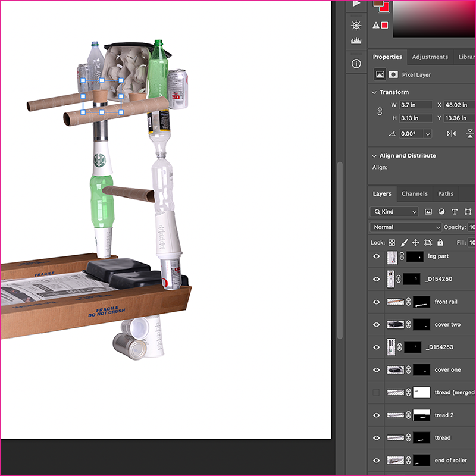Select the Properties tab

click(x=387, y=57)
